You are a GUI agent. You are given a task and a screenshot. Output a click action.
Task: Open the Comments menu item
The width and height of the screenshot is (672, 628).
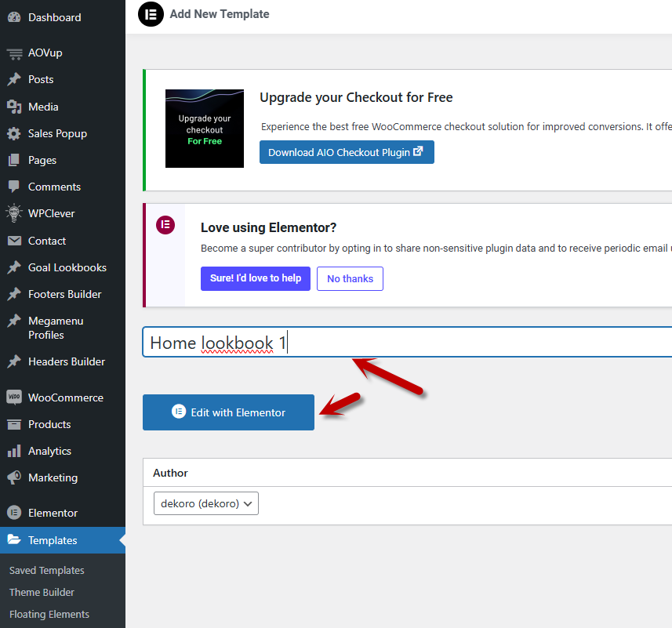(63, 187)
